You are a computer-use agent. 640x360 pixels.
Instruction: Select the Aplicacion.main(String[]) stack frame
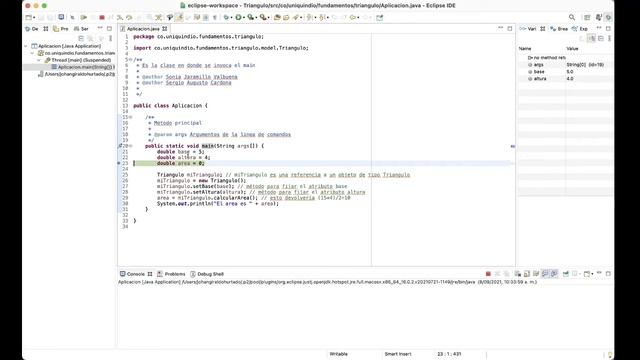(83, 67)
